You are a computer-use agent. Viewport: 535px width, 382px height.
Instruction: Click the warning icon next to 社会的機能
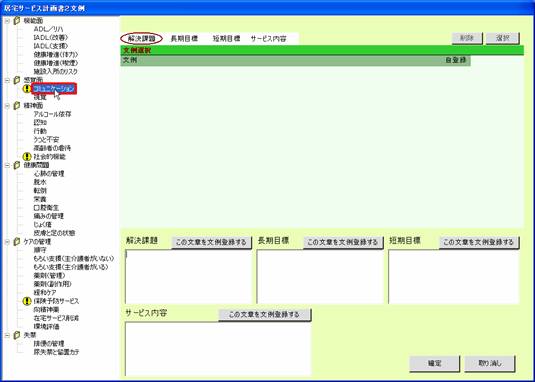tap(27, 157)
